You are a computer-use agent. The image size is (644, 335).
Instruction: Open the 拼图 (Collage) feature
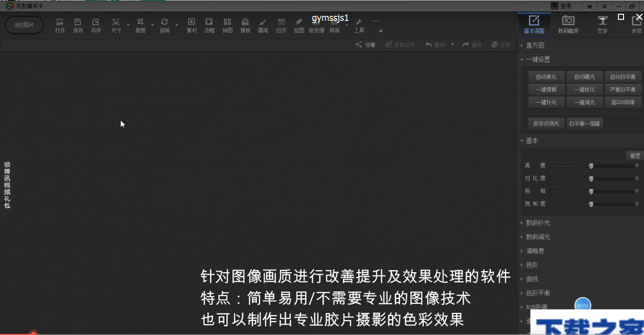(x=227, y=23)
